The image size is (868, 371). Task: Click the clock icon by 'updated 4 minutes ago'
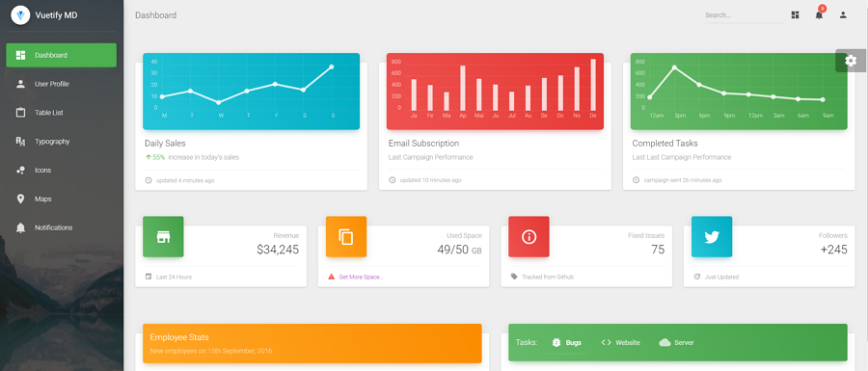(149, 180)
